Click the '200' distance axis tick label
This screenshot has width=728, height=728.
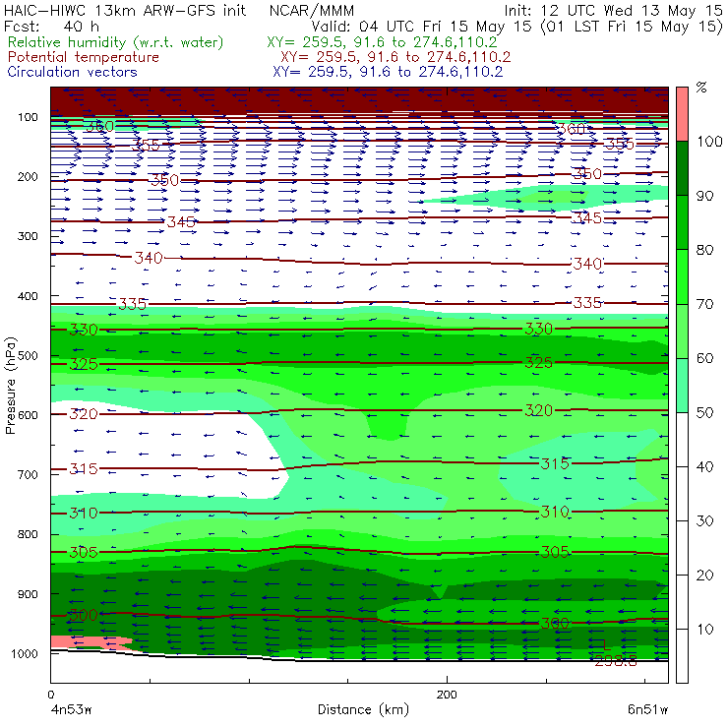447,695
